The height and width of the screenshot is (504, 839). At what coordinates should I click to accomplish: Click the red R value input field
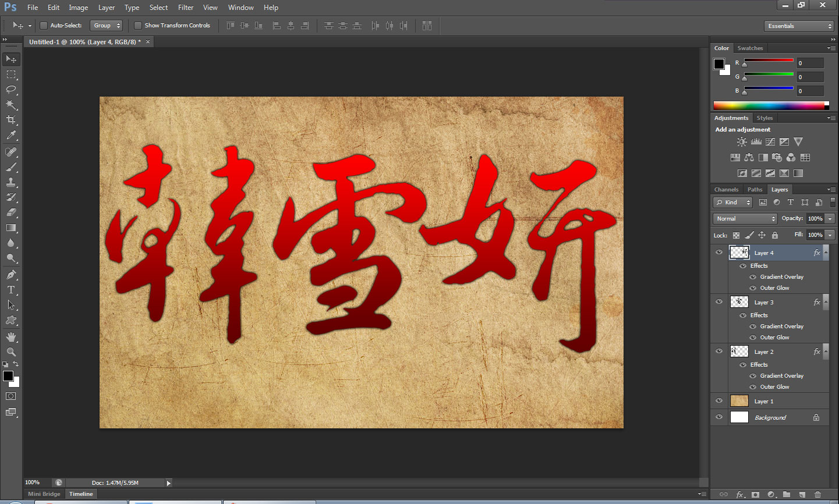coord(810,63)
